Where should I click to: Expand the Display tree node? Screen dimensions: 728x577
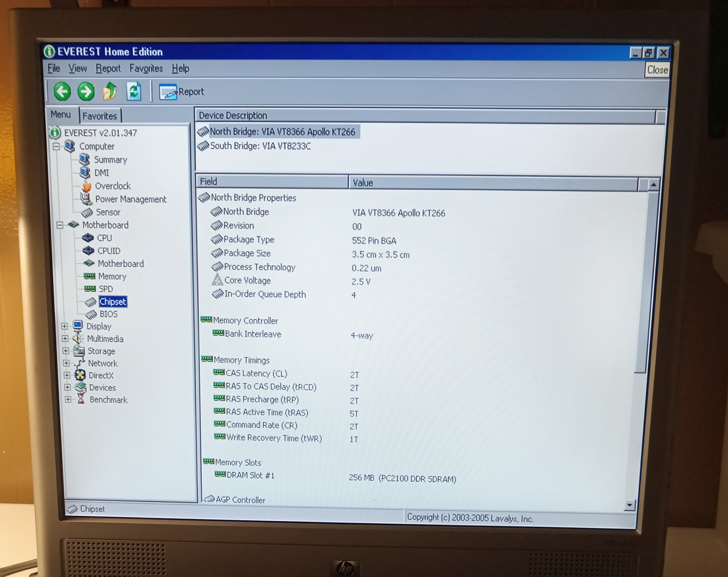[x=64, y=326]
